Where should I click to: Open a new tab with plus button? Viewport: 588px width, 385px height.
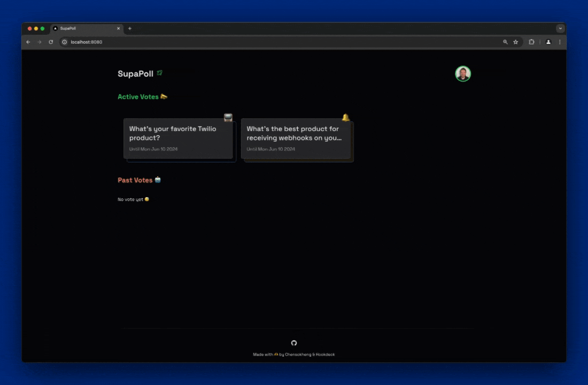click(130, 28)
